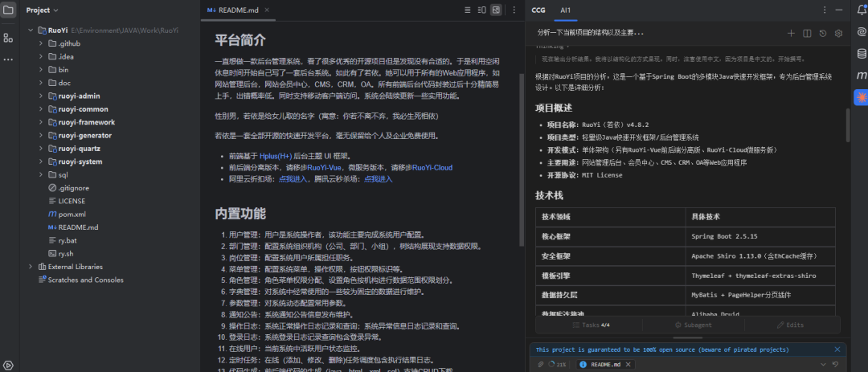Expand External Libraries node
The image size is (868, 372).
31,267
